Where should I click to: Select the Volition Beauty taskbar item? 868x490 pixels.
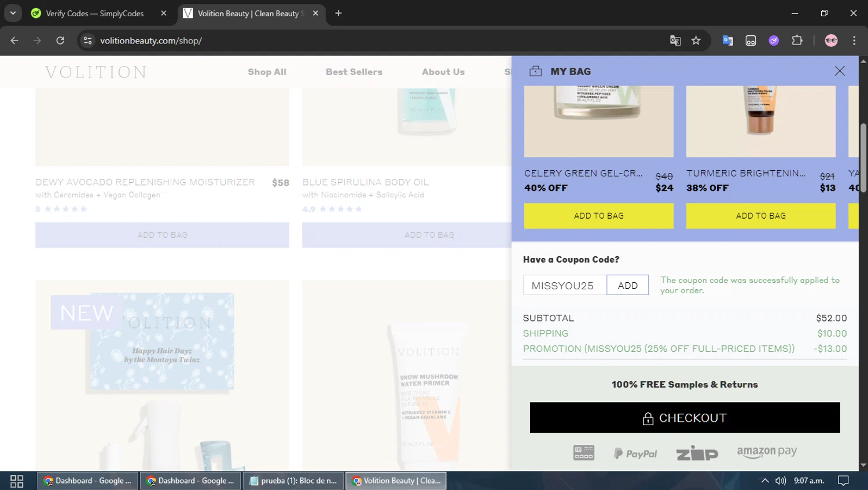click(396, 481)
